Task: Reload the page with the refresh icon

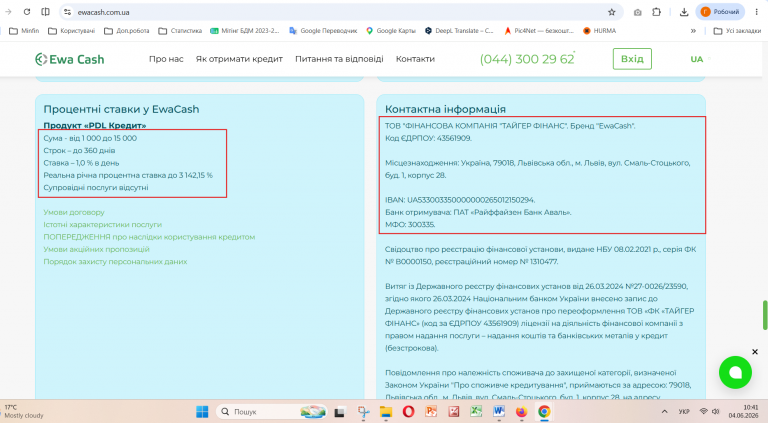Action: tap(27, 12)
